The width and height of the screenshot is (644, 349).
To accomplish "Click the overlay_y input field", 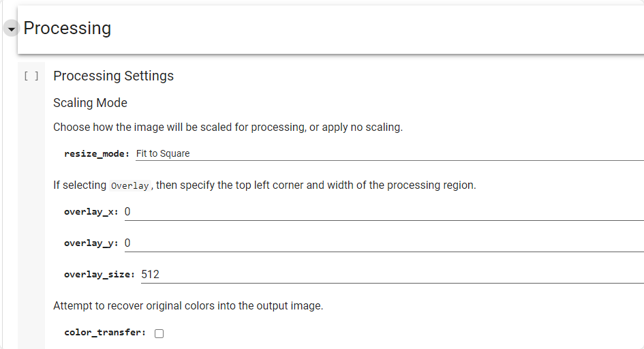I will [383, 243].
